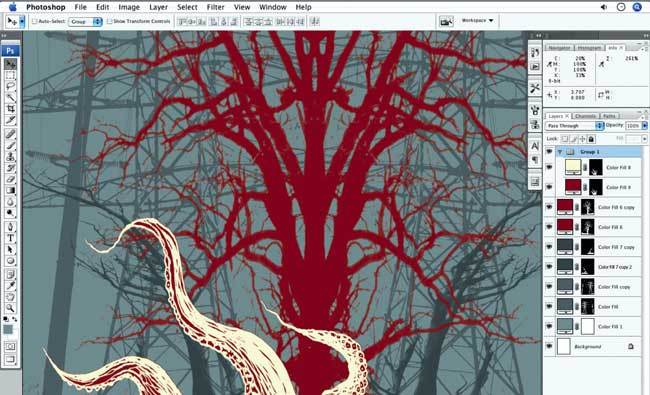
Task: Switch to the Channels tab
Action: click(x=585, y=116)
